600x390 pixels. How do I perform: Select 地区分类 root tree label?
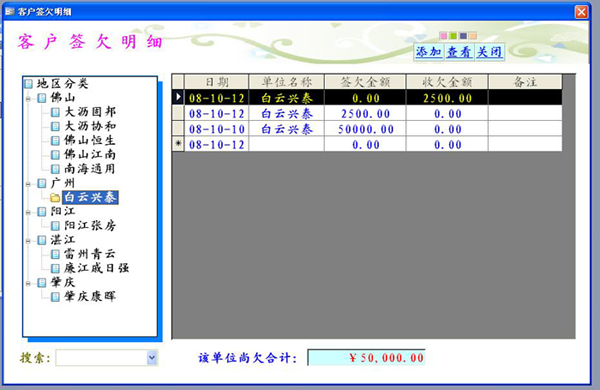click(x=63, y=83)
